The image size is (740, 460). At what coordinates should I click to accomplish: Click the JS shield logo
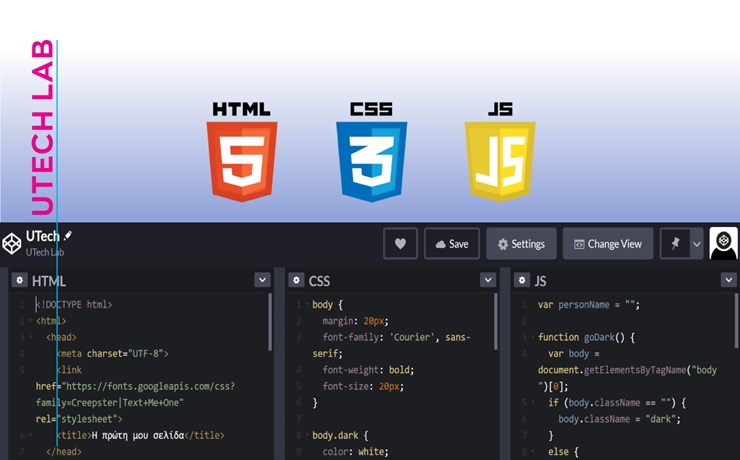pos(500,161)
